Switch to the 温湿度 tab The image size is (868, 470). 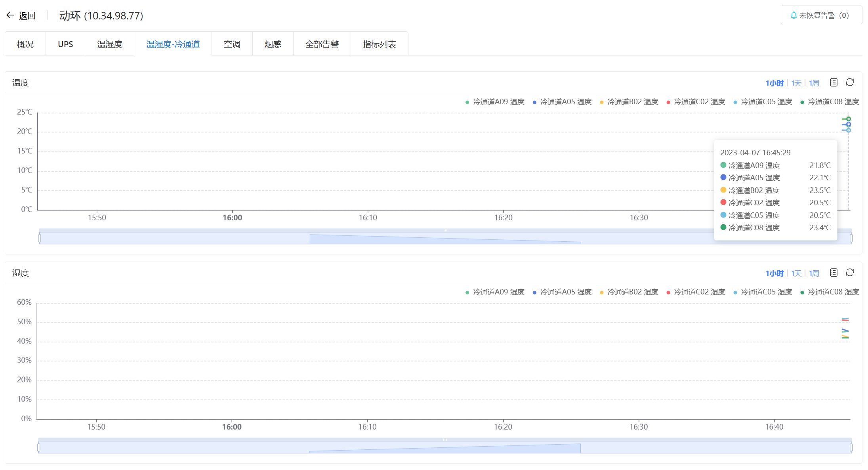[110, 44]
